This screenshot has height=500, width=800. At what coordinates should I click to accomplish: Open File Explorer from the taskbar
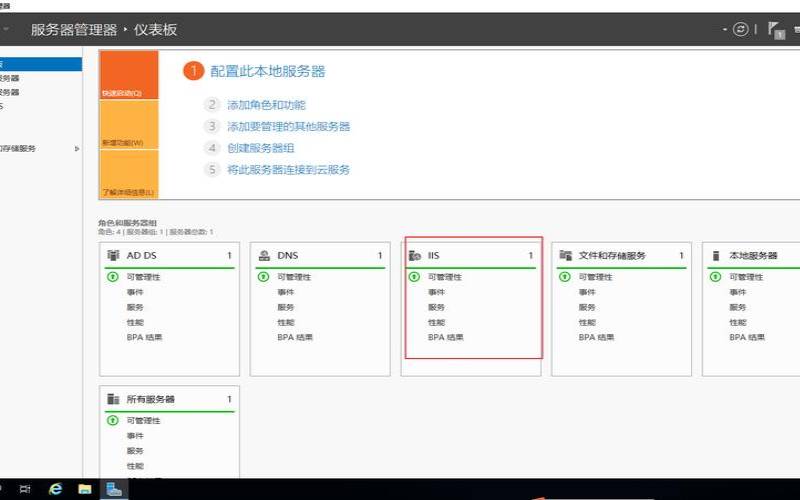click(x=85, y=489)
